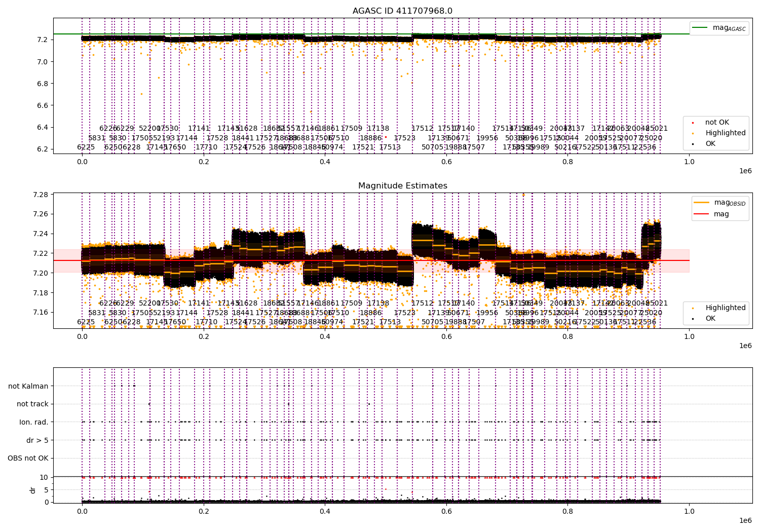
Task: Click "Highlighted" in the Magnitude Estimates legend
Action: click(726, 308)
